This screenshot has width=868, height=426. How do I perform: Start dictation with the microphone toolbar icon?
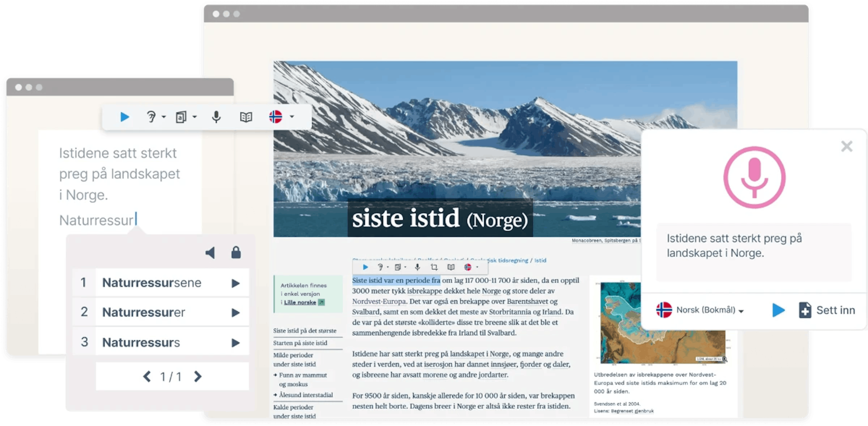216,117
